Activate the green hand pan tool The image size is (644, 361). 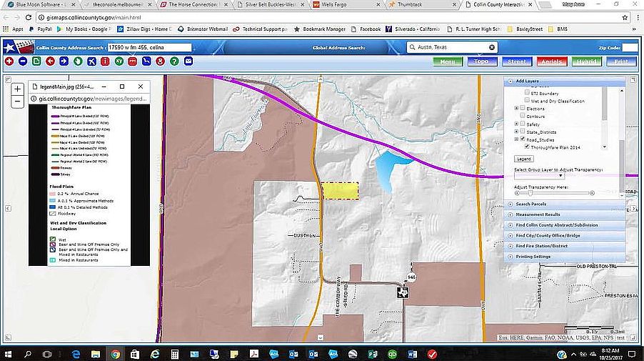coord(78,61)
